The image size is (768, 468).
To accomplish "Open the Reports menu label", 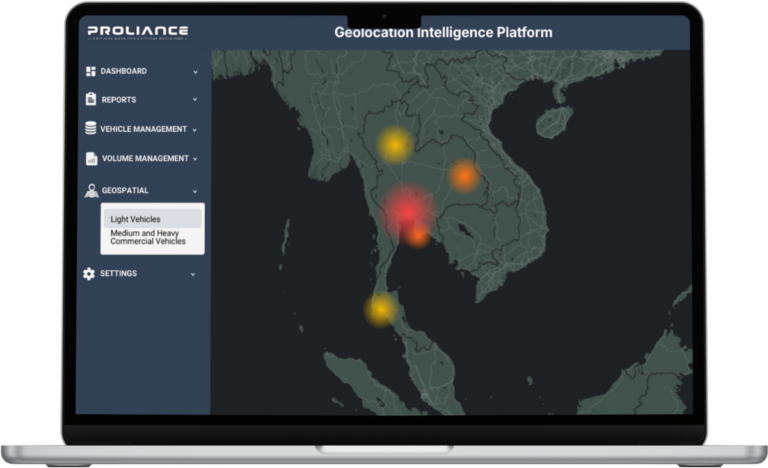I will [119, 99].
